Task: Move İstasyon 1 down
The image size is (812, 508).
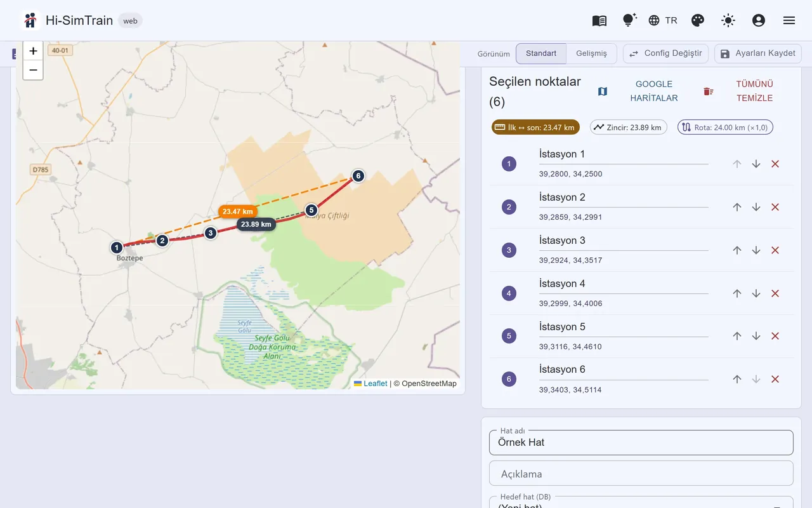Action: pos(756,164)
